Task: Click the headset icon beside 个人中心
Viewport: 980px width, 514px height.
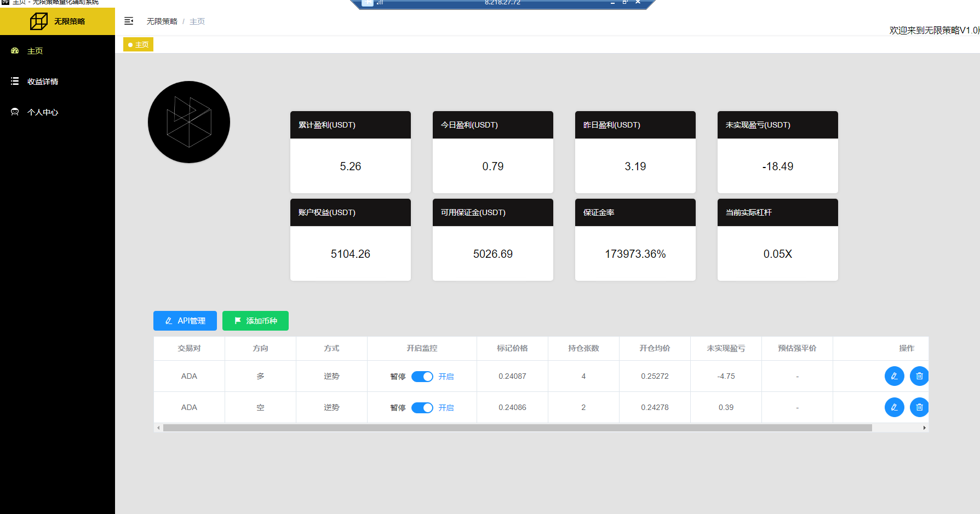Action: point(15,112)
